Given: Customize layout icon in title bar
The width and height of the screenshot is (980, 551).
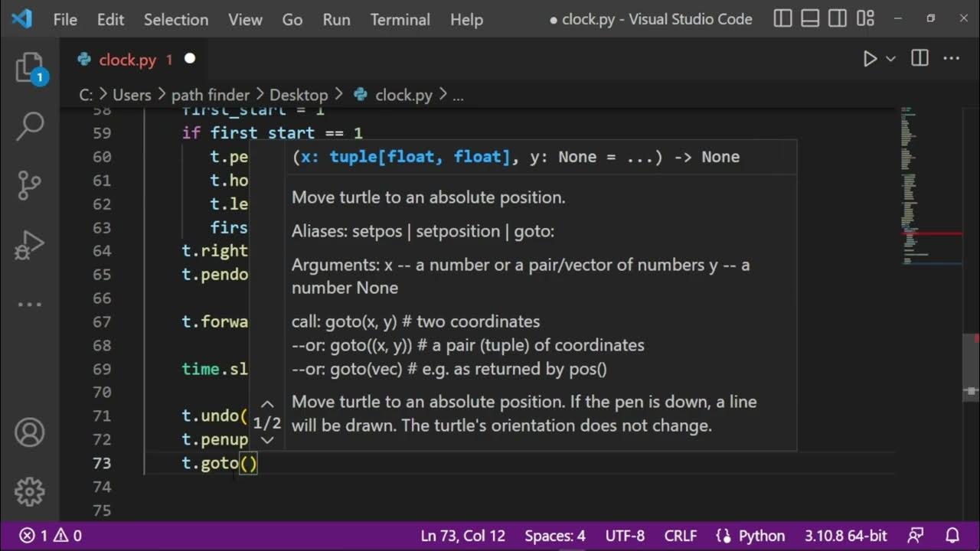Looking at the screenshot, I should click(865, 18).
